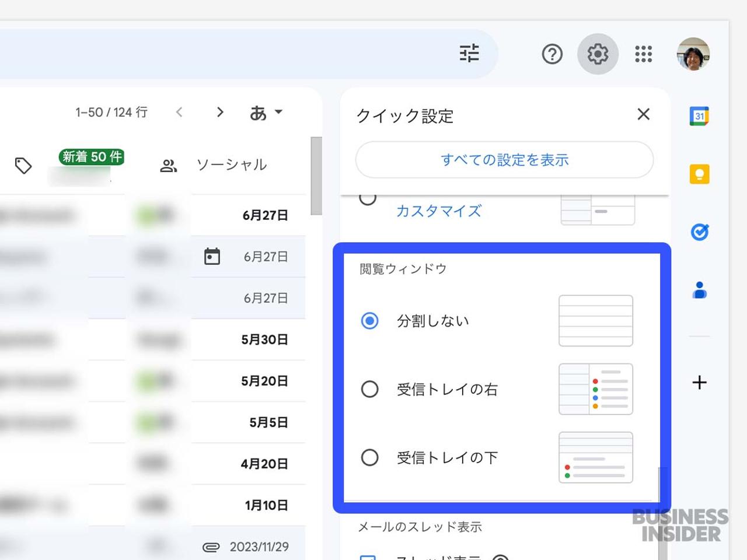This screenshot has width=747, height=560.
Task: Open the Google apps grid icon
Action: click(643, 54)
